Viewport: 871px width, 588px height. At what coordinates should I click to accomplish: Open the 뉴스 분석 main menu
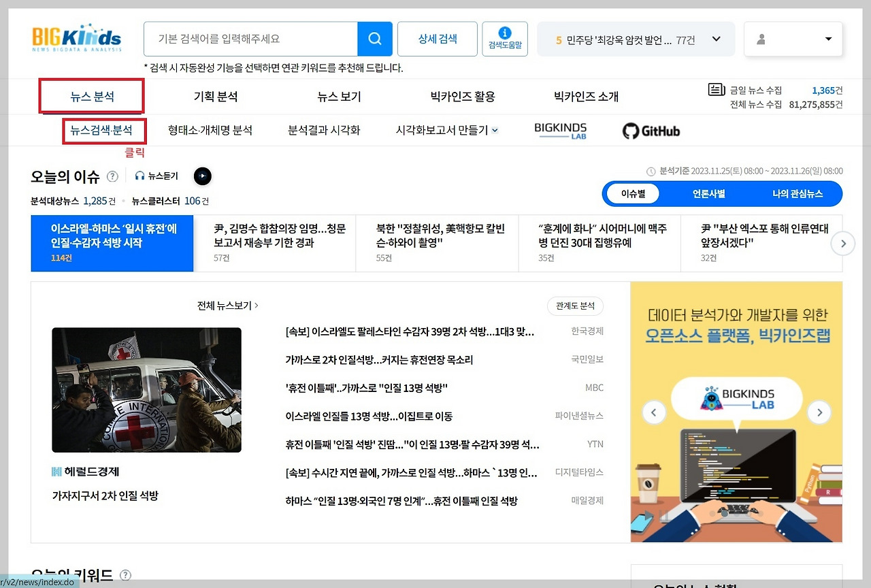point(92,97)
